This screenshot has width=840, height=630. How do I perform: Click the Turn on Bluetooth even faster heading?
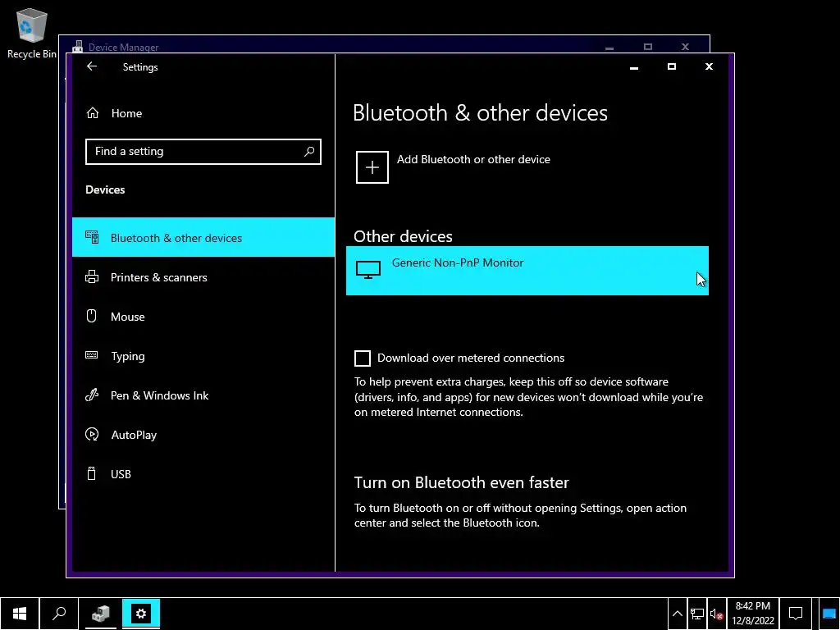coord(461,482)
